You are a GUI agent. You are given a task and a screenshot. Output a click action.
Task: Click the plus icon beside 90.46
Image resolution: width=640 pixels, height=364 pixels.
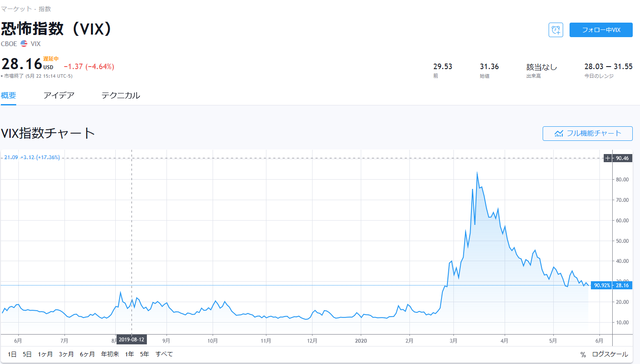click(x=608, y=158)
